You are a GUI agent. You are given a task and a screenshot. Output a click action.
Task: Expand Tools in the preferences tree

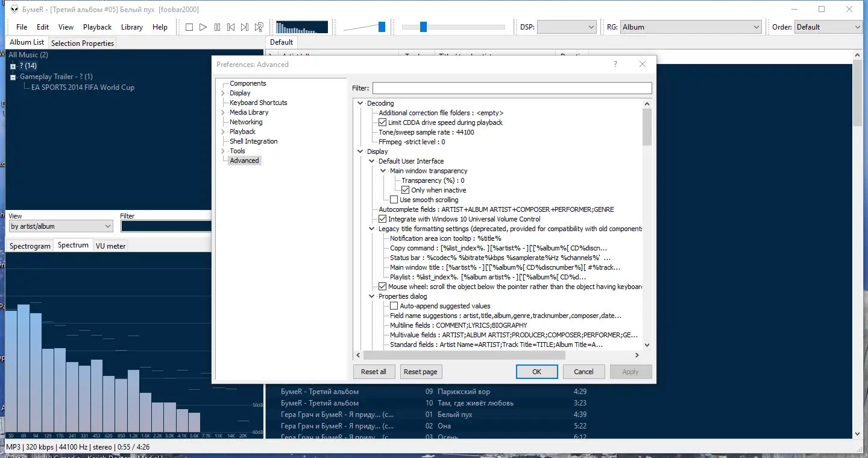pos(223,151)
